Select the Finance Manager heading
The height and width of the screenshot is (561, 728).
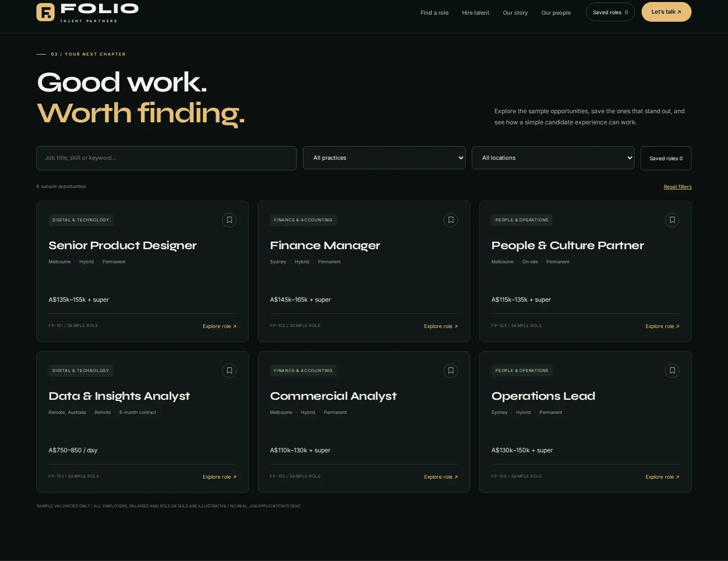pyautogui.click(x=325, y=246)
